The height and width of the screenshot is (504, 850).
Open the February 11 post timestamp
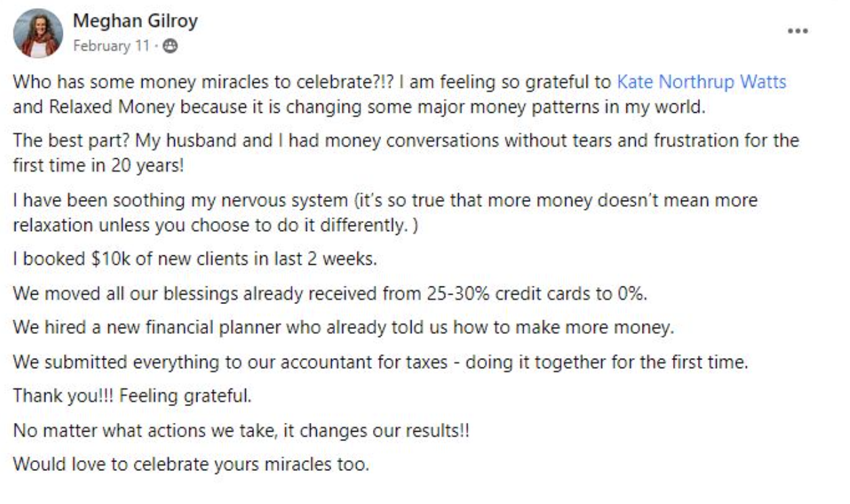click(111, 46)
